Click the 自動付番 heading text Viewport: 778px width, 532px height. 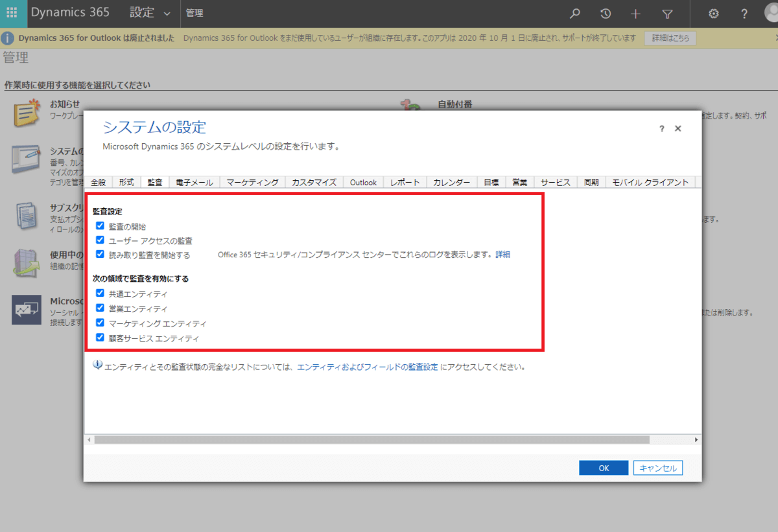pos(454,104)
